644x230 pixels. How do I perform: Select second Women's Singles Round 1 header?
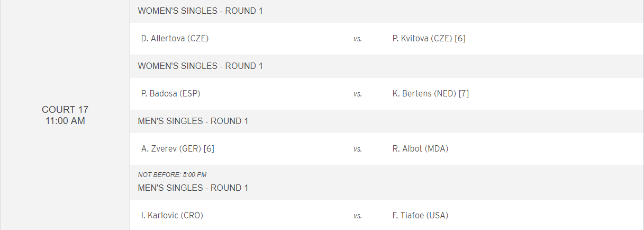(x=201, y=66)
